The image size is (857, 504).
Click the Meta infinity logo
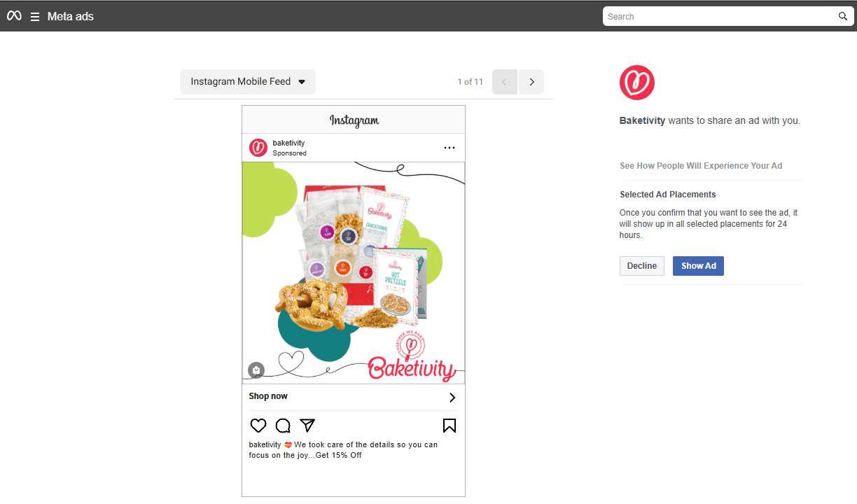[x=14, y=16]
